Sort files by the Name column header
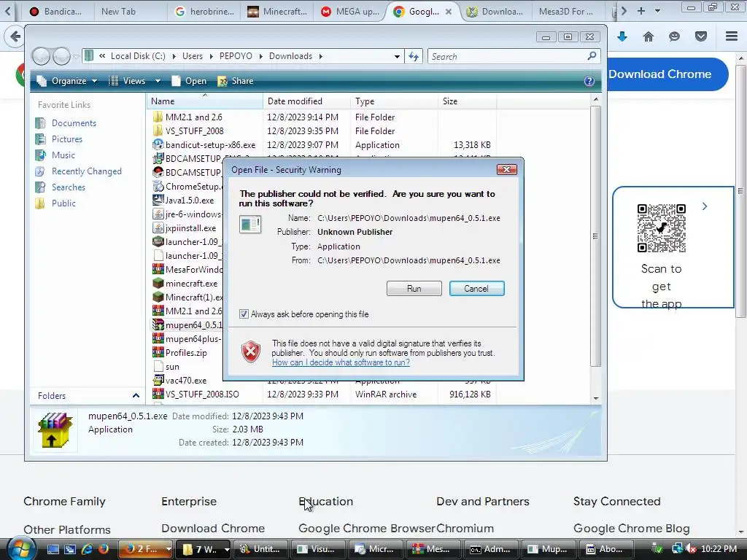The height and width of the screenshot is (560, 747). click(205, 101)
